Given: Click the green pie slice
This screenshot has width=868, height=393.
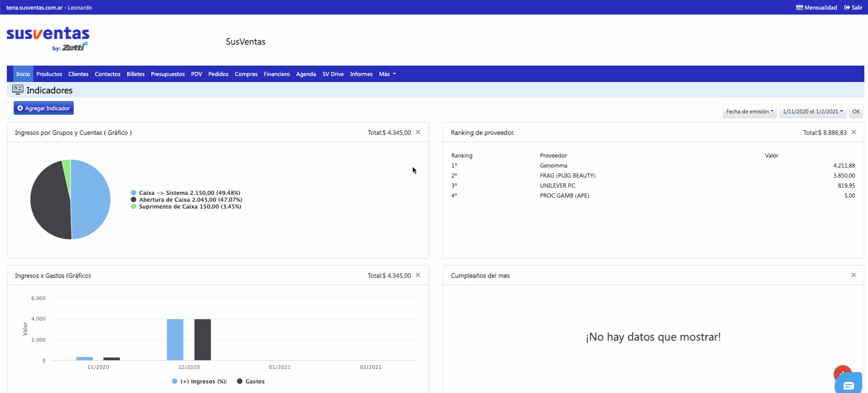Looking at the screenshot, I should (67, 171).
